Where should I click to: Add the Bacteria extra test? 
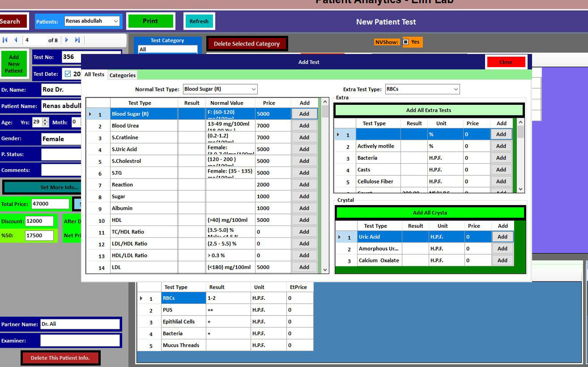501,158
